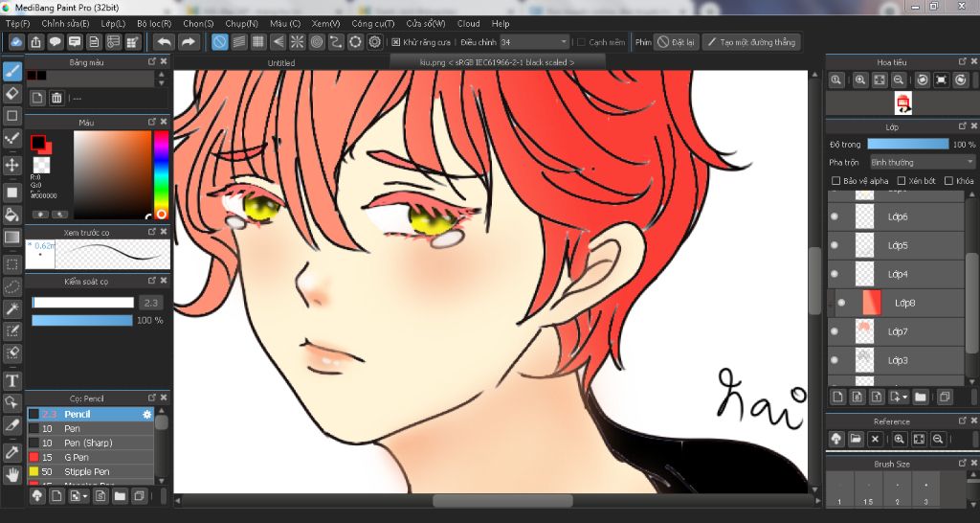This screenshot has width=980, height=523.
Task: Select the G Pen brush
Action: click(x=90, y=457)
